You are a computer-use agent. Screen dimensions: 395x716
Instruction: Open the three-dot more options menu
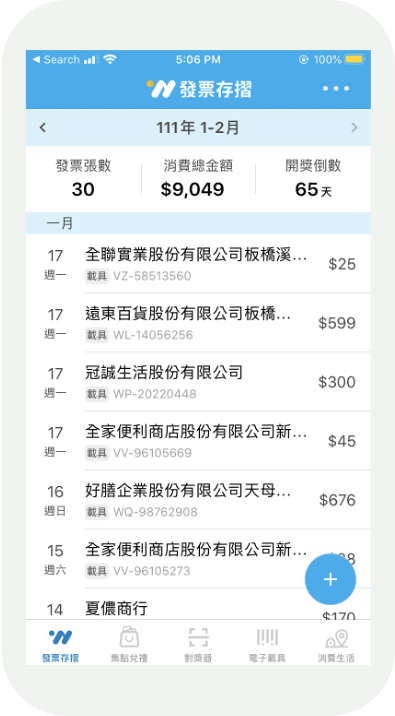[336, 89]
